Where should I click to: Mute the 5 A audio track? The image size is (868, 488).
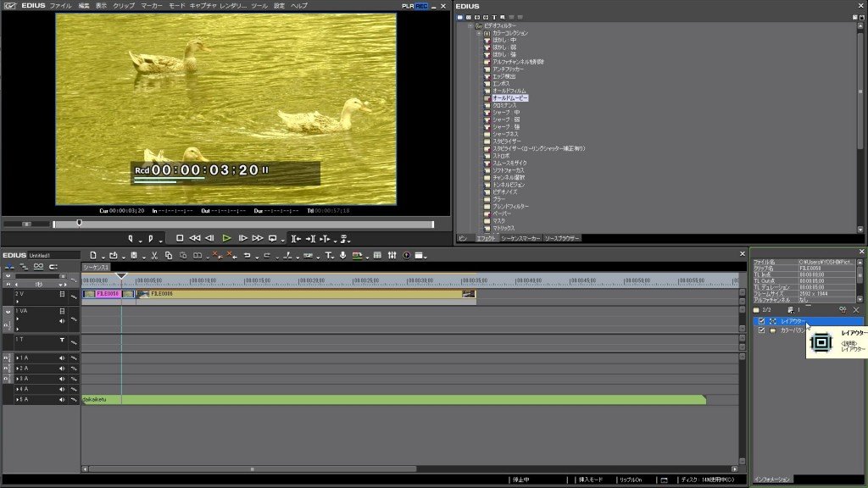(62, 400)
